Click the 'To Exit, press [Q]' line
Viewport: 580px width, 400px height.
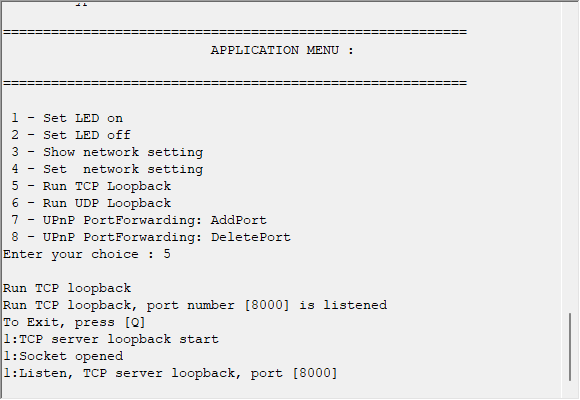click(x=74, y=322)
